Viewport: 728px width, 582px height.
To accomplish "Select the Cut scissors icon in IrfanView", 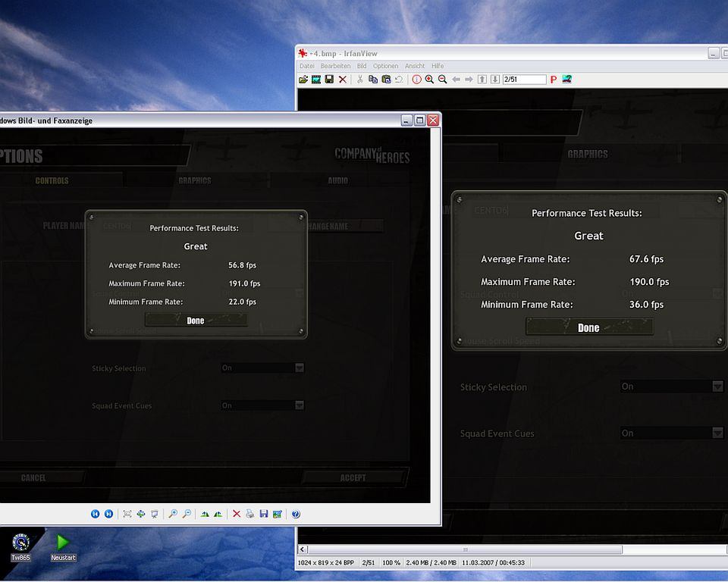I will (359, 80).
